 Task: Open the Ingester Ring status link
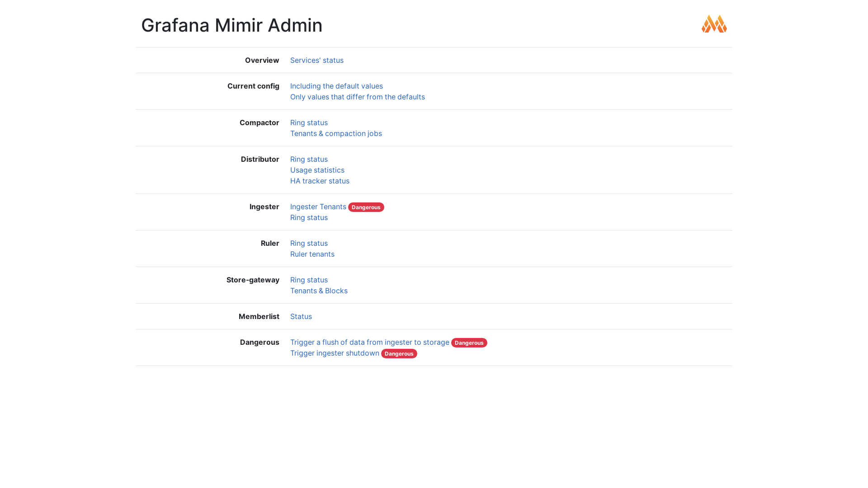pos(309,217)
